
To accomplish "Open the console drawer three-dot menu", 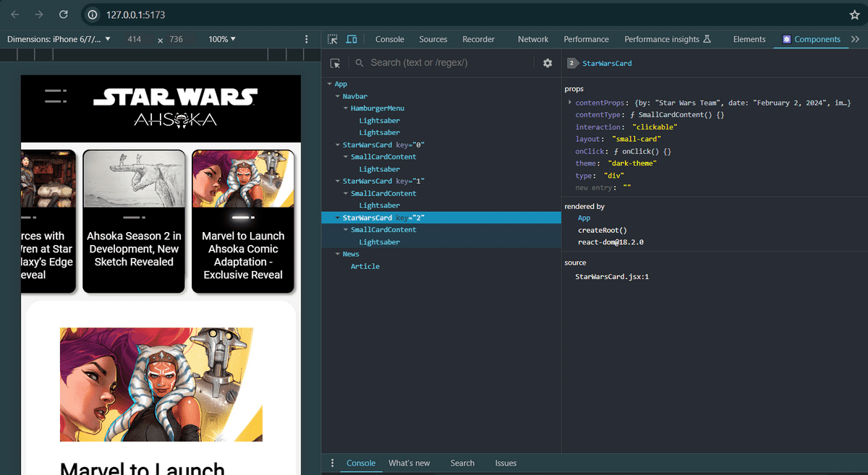I will pos(333,463).
